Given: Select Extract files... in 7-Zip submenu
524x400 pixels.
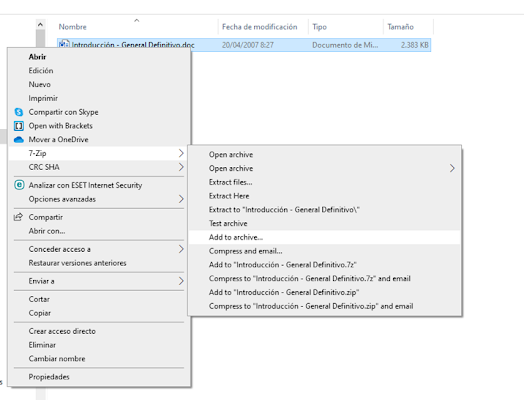Looking at the screenshot, I should 324,182.
